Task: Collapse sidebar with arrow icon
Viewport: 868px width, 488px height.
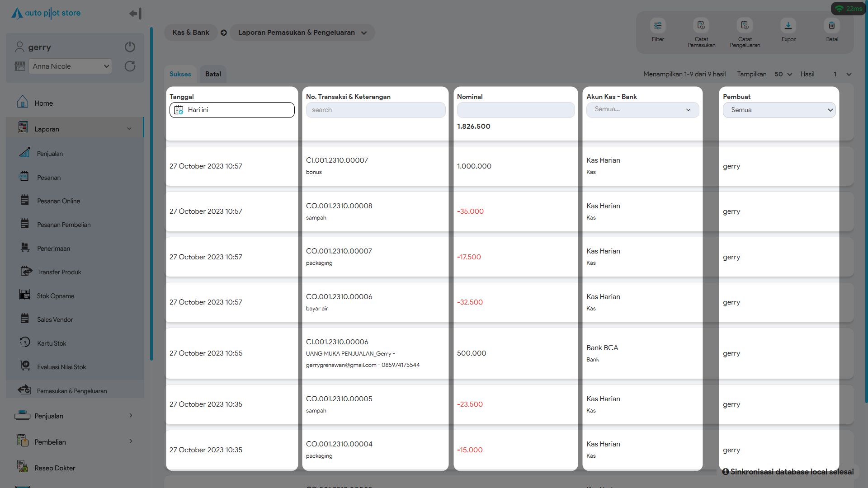Action: click(135, 14)
